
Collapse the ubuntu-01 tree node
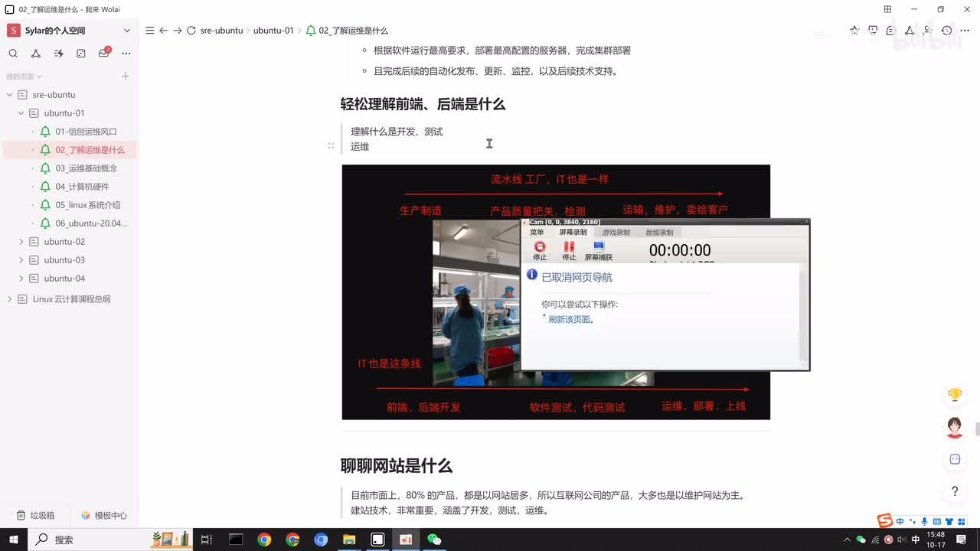point(21,113)
